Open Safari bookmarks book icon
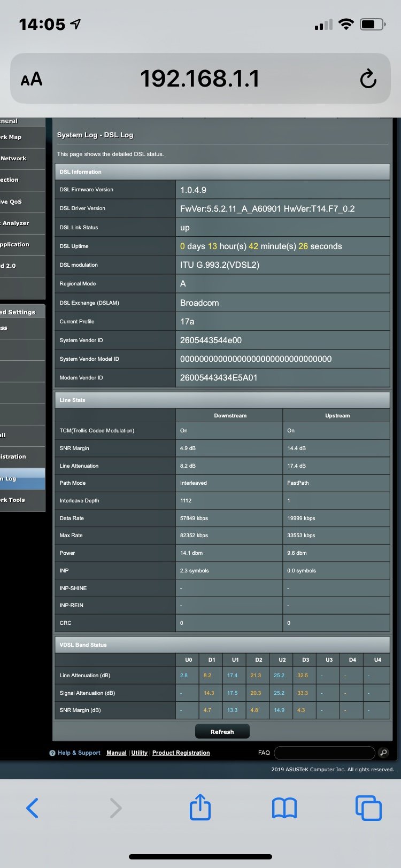The height and width of the screenshot is (868, 401). [x=284, y=808]
